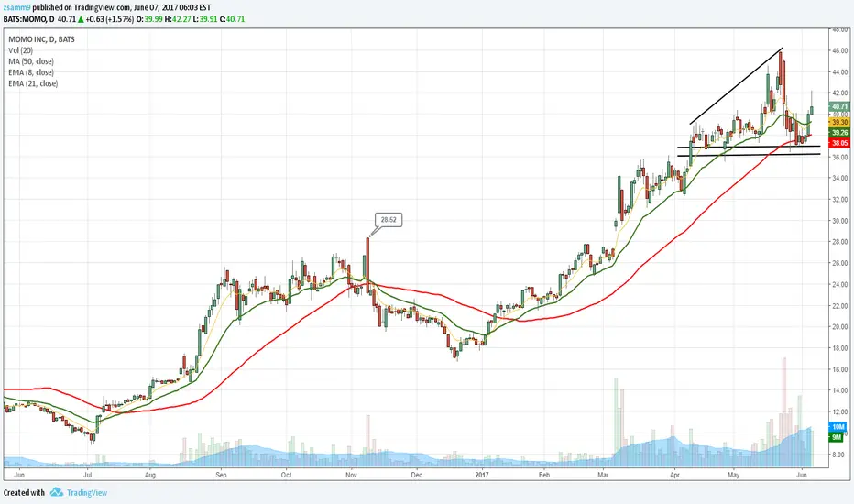Open the zsamm9 author link

click(x=16, y=7)
